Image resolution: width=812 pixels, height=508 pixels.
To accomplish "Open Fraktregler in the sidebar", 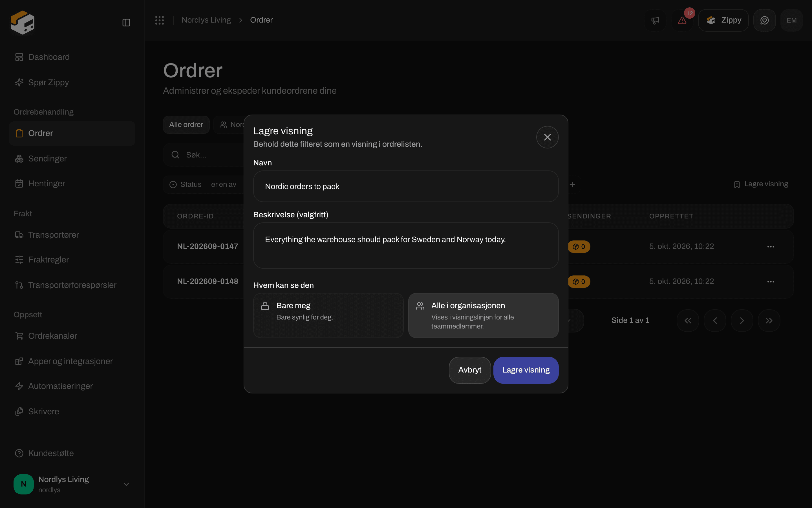I will pos(72,260).
